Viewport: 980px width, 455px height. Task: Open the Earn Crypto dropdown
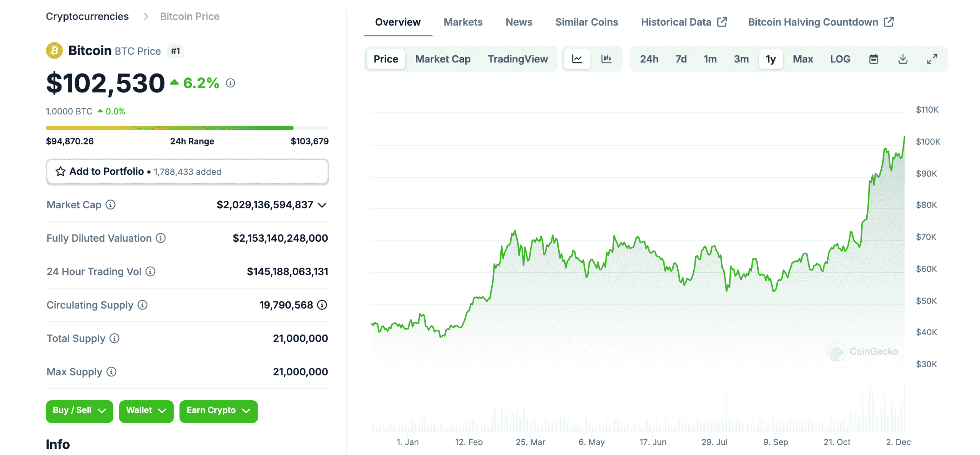tap(218, 411)
